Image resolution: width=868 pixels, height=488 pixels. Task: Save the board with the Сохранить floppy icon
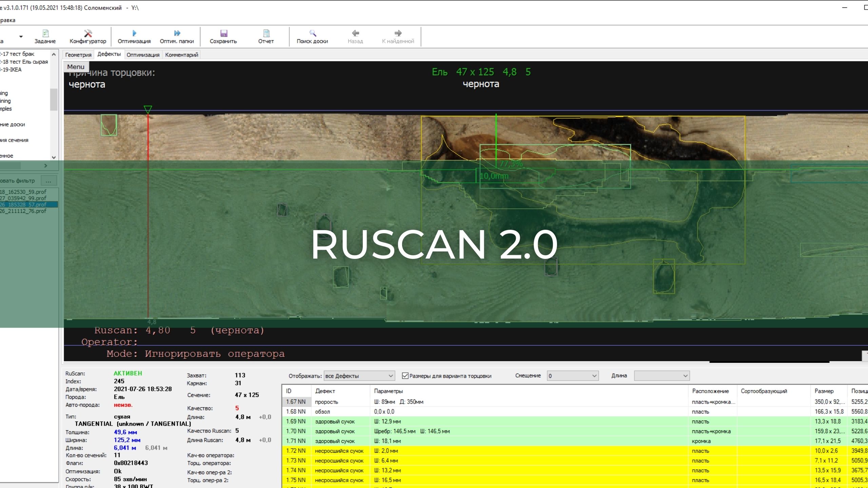[223, 36]
